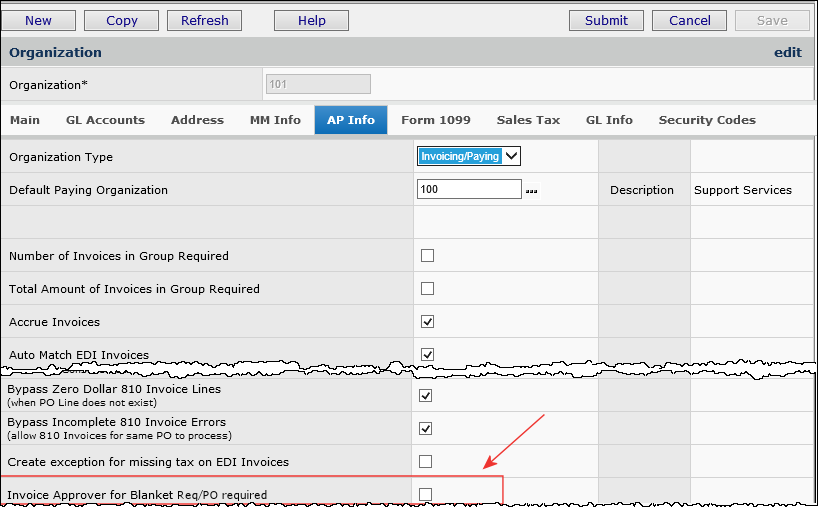Select the Sales Tax tab
Image resolution: width=819 pixels, height=511 pixels.
(528, 120)
